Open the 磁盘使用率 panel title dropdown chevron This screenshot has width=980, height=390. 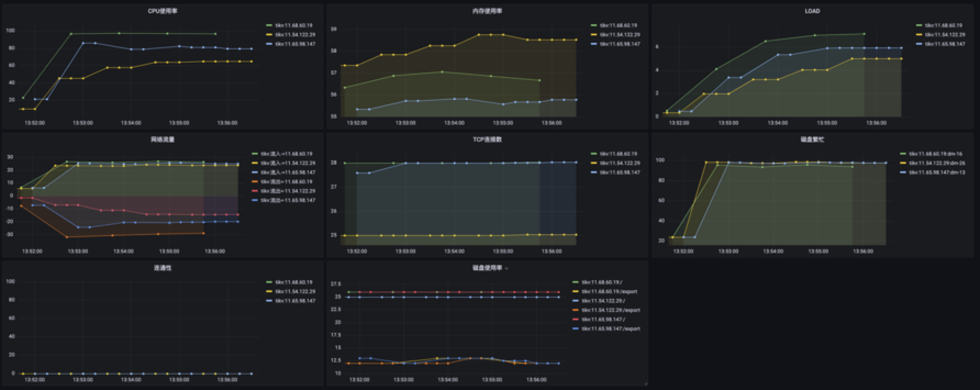pyautogui.click(x=506, y=269)
